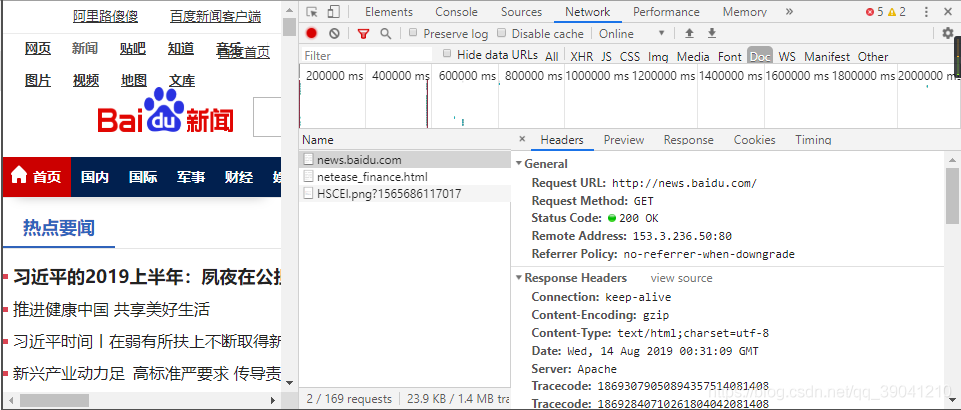The width and height of the screenshot is (961, 410).
Task: Click view source link in Response Headers
Action: [682, 278]
